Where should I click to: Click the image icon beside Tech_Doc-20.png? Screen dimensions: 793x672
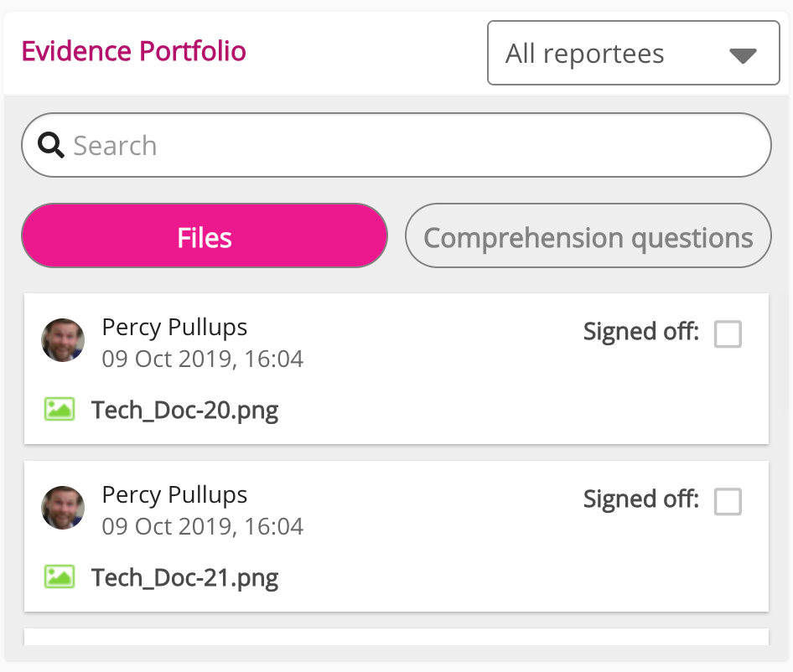pyautogui.click(x=60, y=409)
